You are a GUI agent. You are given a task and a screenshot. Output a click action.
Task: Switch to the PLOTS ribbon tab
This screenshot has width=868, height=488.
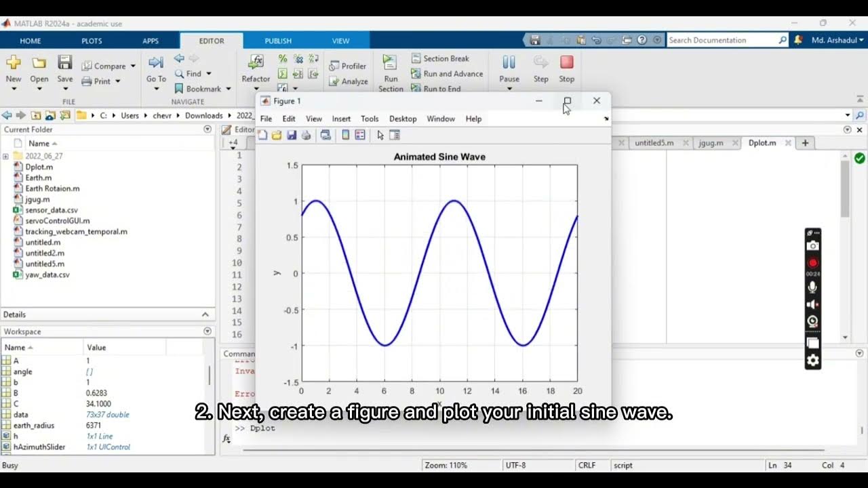92,41
